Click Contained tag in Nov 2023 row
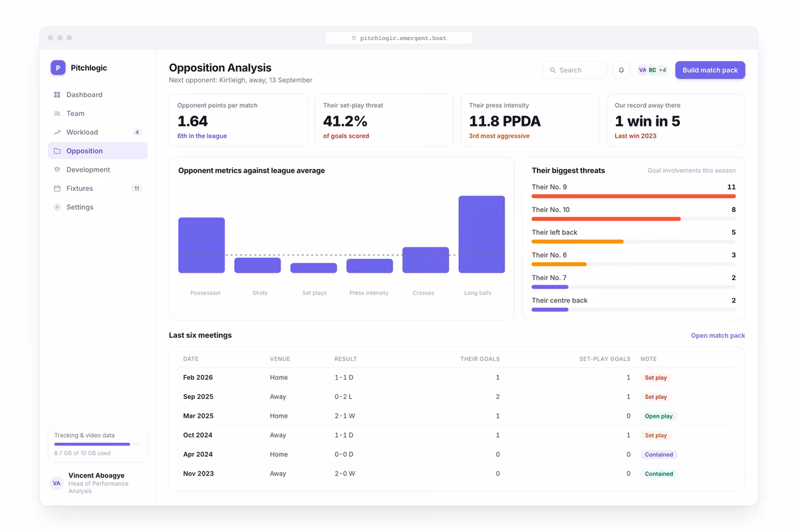 point(659,474)
